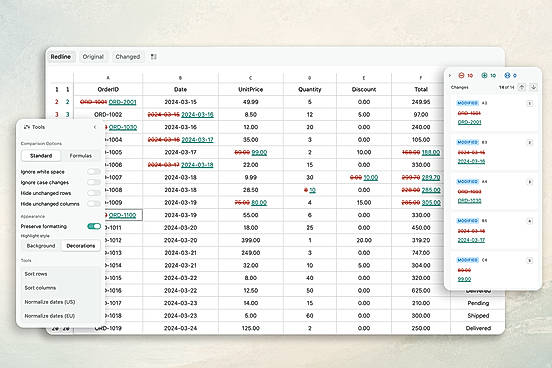Click the Quantity header cell
Image resolution: width=552 pixels, height=368 pixels.
(x=309, y=89)
